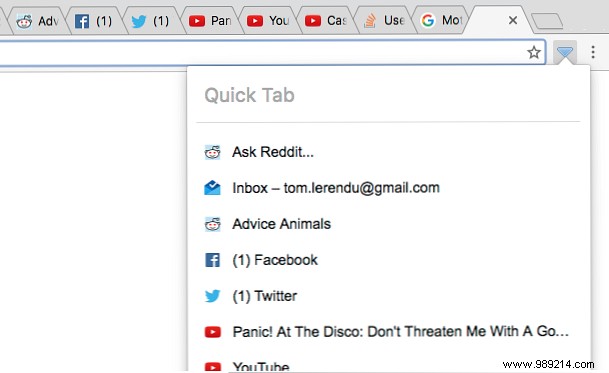Select '(1) Facebook' in the tab list
Viewport: 609px width, 373px height.
388,260
